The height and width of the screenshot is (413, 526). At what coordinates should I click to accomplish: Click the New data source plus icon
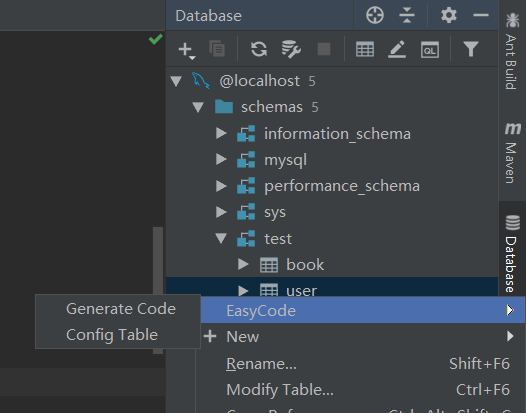tap(187, 50)
